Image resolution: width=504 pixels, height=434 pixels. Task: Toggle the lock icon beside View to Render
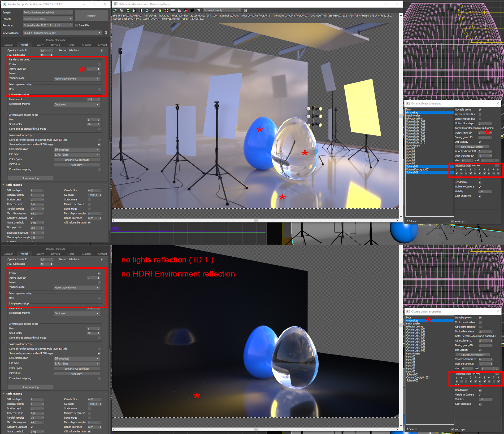pos(106,33)
